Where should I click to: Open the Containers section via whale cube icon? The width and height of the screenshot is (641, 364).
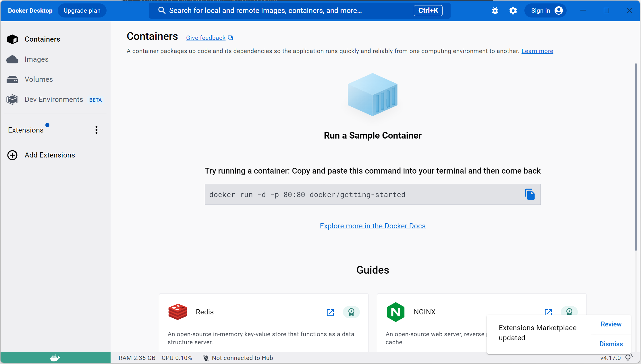[12, 39]
